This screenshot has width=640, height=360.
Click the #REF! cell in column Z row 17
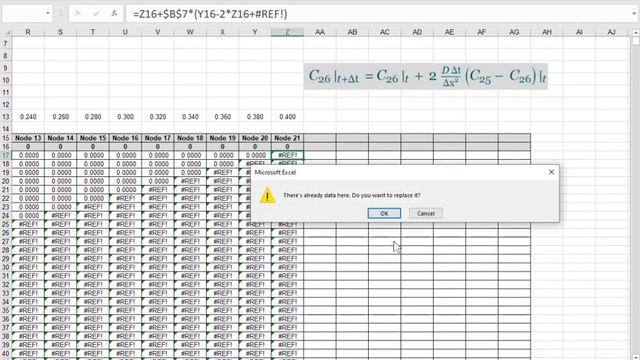(287, 155)
